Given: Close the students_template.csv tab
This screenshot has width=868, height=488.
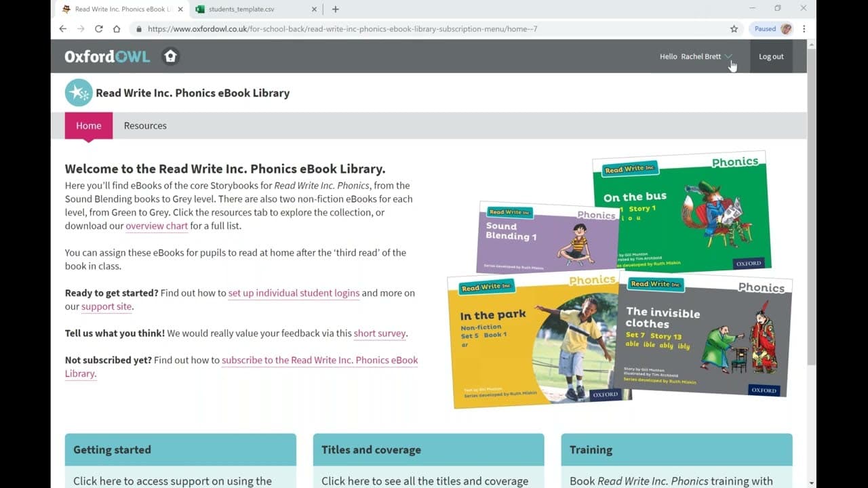Looking at the screenshot, I should [314, 9].
